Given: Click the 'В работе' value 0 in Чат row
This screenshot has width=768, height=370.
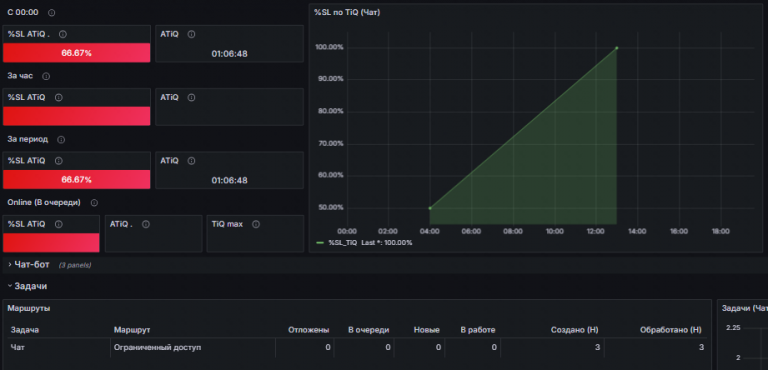Looking at the screenshot, I should tap(494, 347).
